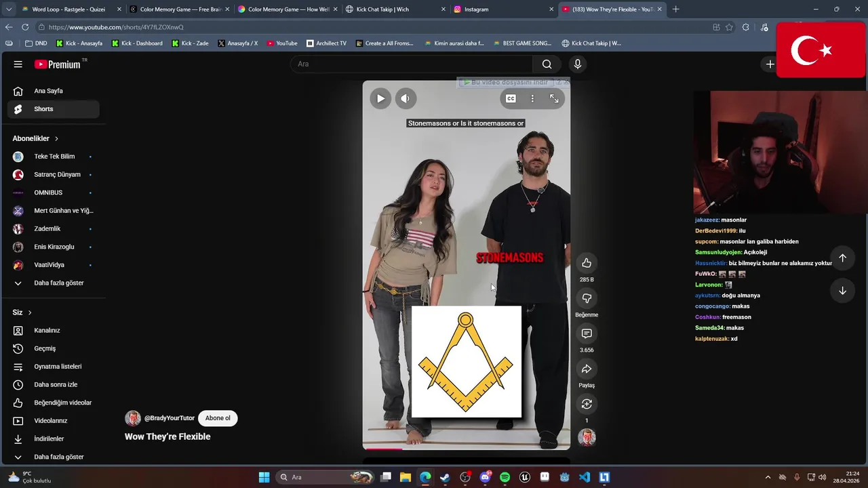
Task: Show hidden tray icons chevron
Action: (768, 477)
